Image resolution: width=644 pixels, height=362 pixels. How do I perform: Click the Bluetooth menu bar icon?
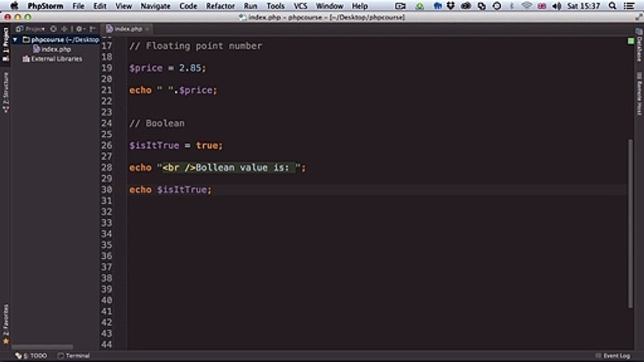coord(512,6)
